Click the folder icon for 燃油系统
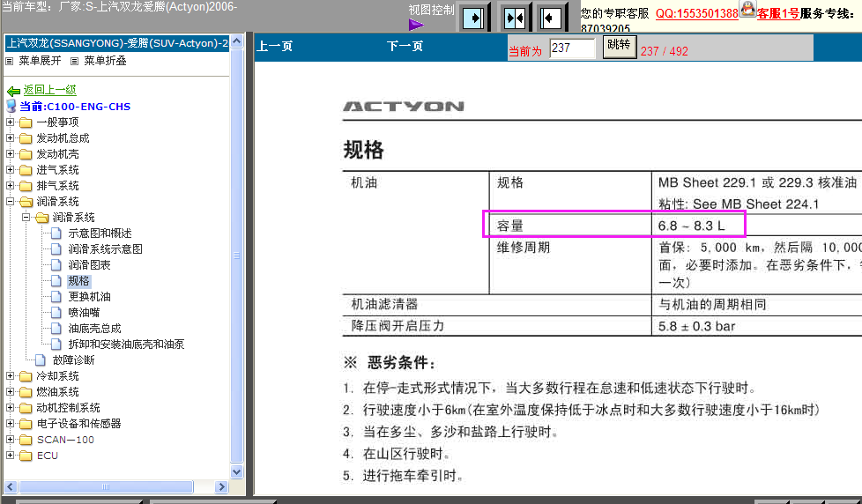The width and height of the screenshot is (862, 504). (x=26, y=392)
